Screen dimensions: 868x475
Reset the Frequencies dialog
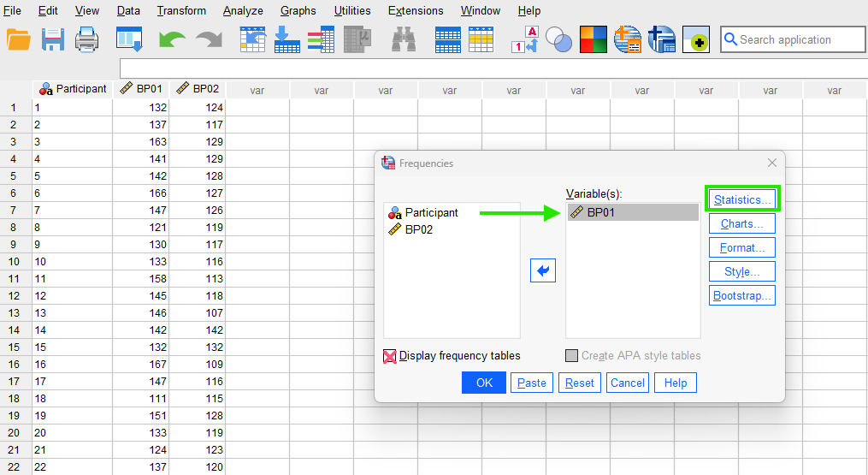(x=580, y=383)
